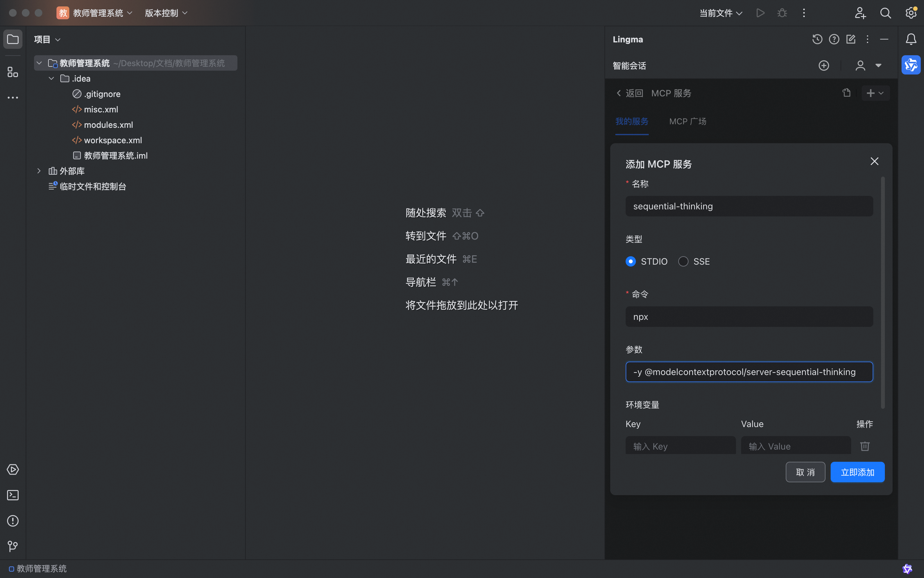Open Lingma help question-mark icon
Image resolution: width=924 pixels, height=578 pixels.
(834, 39)
